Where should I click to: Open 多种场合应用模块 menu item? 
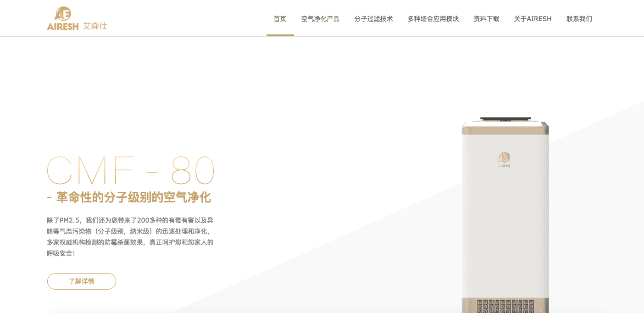pos(433,19)
